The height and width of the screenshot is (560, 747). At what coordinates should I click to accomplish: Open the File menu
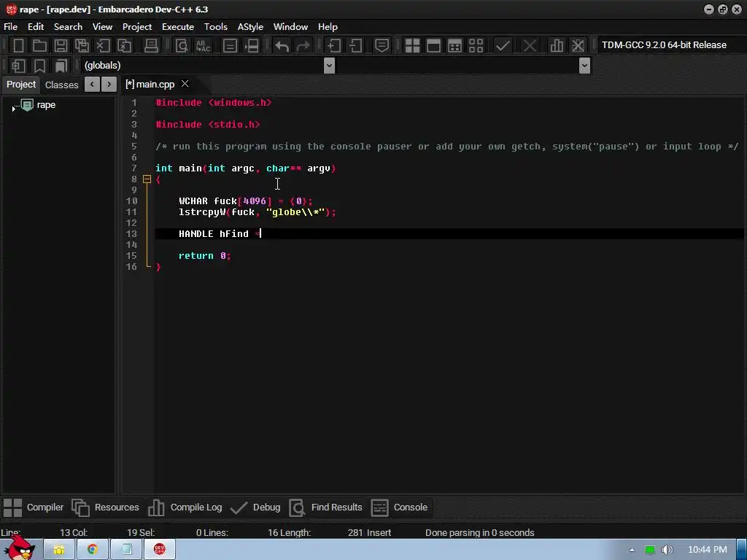[10, 27]
